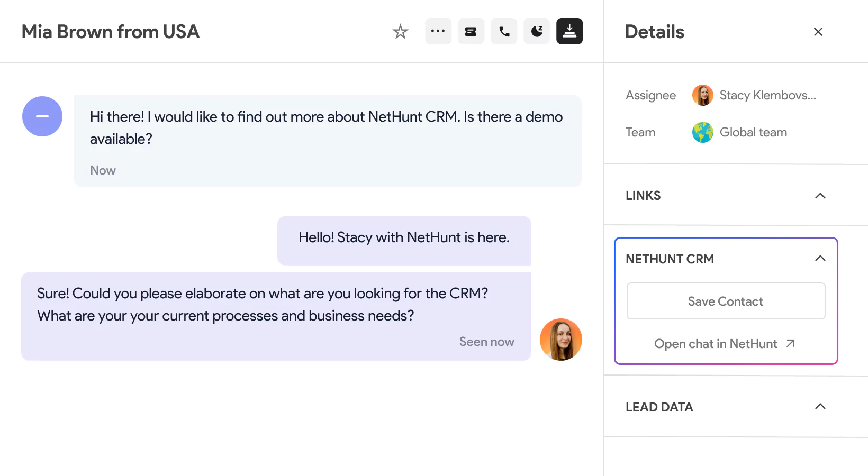Collapse the LINKS section

[x=820, y=196]
